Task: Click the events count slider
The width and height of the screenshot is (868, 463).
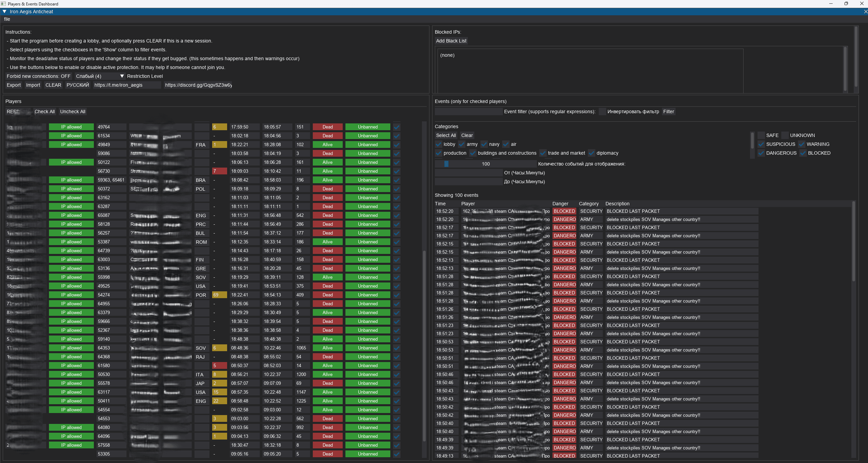Action: point(486,164)
